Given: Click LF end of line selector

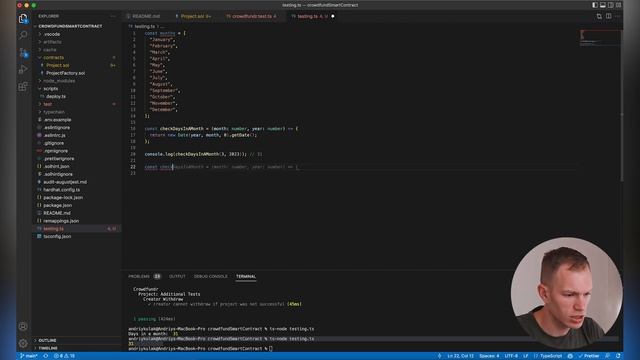Looking at the screenshot, I should click(x=526, y=356).
